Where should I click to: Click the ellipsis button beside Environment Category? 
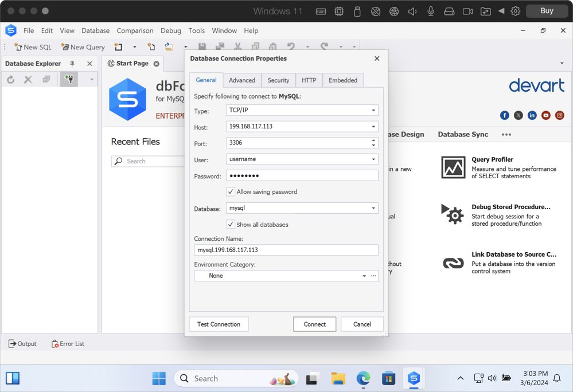tap(373, 276)
